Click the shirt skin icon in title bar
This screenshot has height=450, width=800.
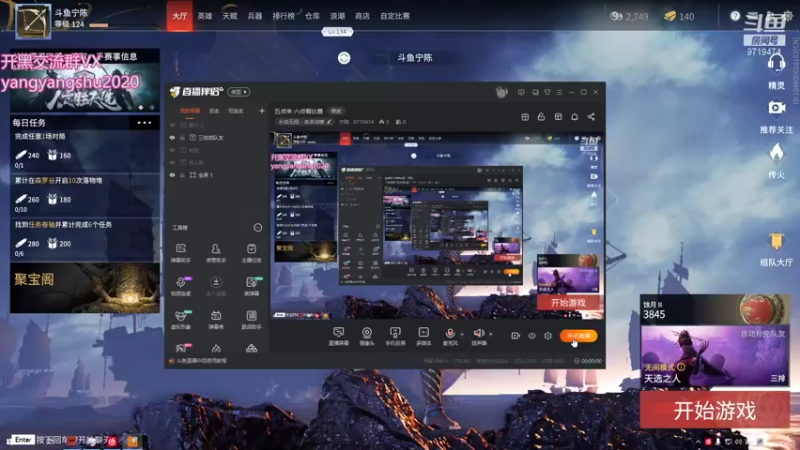click(547, 92)
